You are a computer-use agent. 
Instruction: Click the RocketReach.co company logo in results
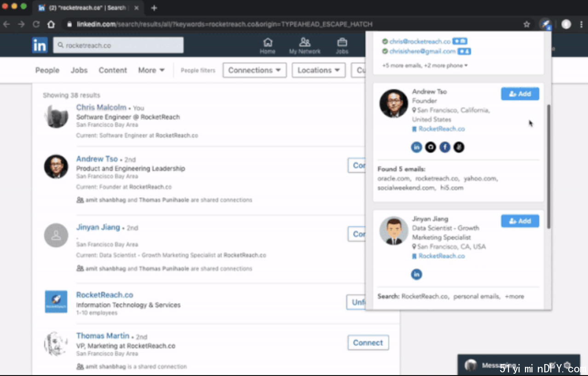[56, 302]
